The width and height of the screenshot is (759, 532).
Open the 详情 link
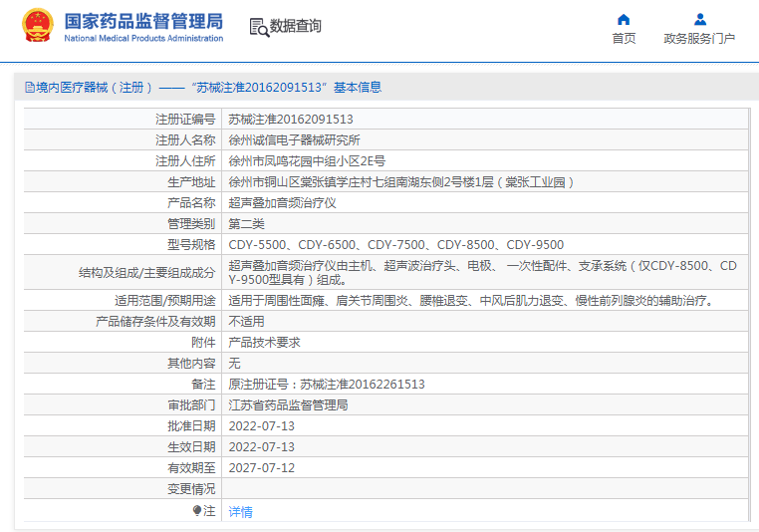240,512
